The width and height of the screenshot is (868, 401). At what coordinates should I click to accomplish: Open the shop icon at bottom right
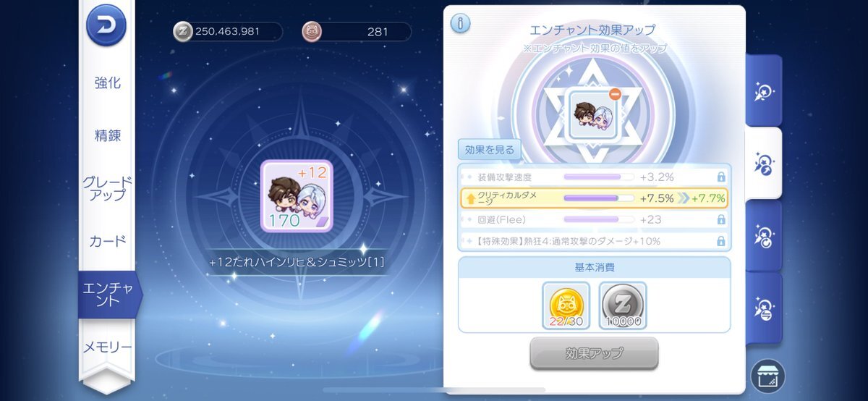pos(767,376)
